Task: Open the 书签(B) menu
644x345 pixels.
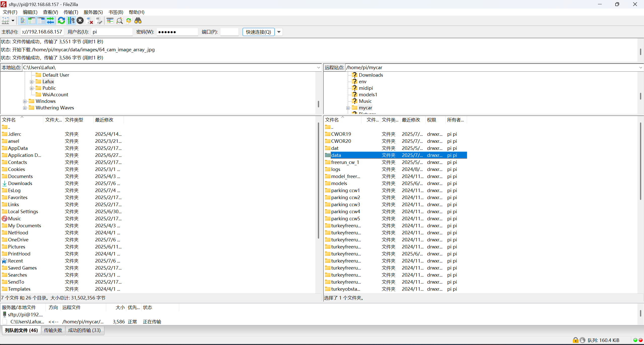Action: 116,12
